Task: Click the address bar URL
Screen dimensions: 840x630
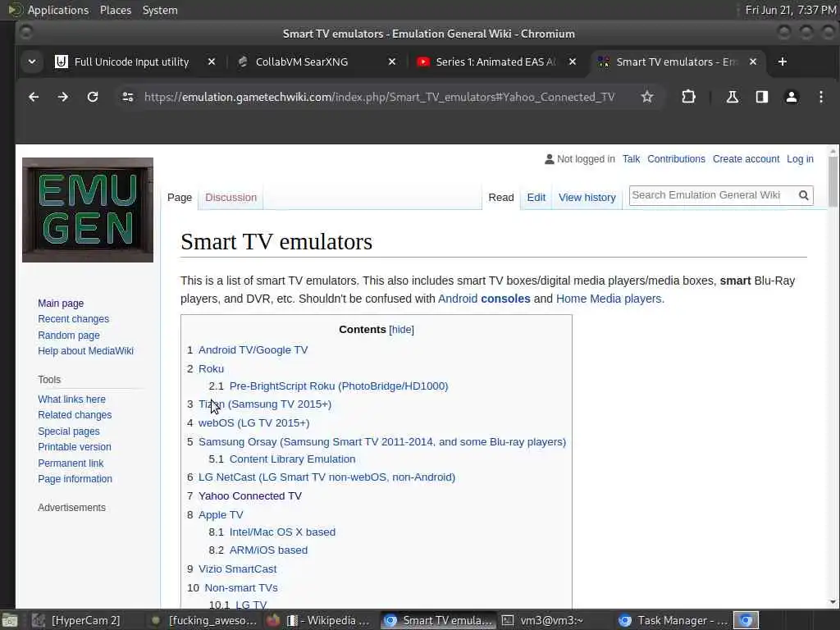Action: pyautogui.click(x=379, y=97)
